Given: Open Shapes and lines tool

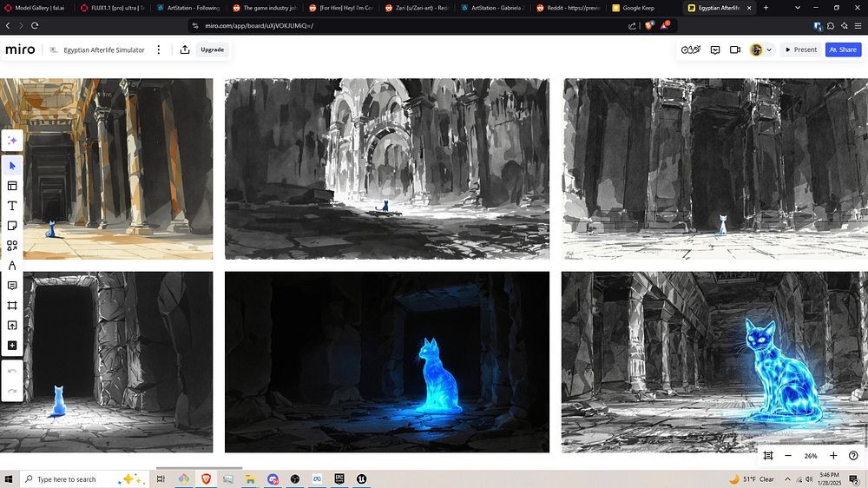Looking at the screenshot, I should (12, 246).
